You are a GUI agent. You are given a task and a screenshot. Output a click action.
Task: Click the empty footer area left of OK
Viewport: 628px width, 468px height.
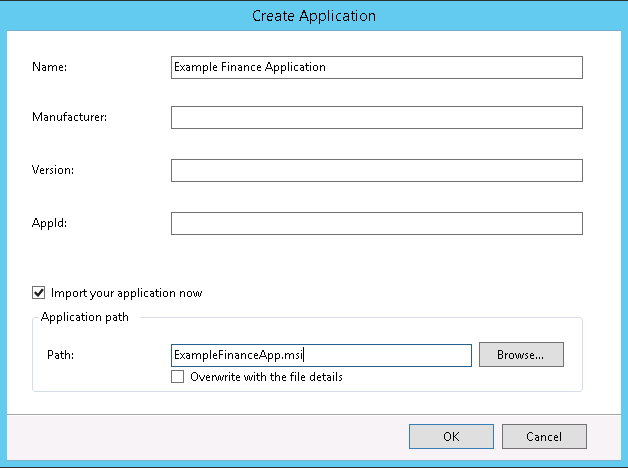(200, 437)
